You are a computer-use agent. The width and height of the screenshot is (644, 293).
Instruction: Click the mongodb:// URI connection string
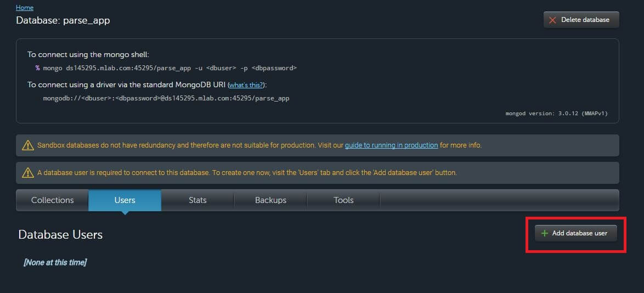(166, 99)
